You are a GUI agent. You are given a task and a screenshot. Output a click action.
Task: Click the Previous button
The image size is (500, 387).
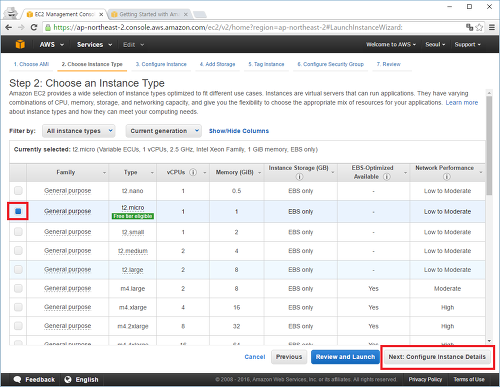(x=289, y=357)
